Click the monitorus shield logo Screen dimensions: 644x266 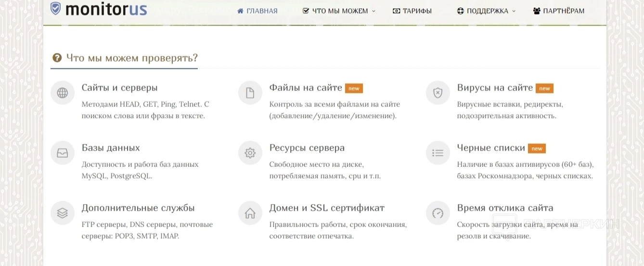coord(56,9)
